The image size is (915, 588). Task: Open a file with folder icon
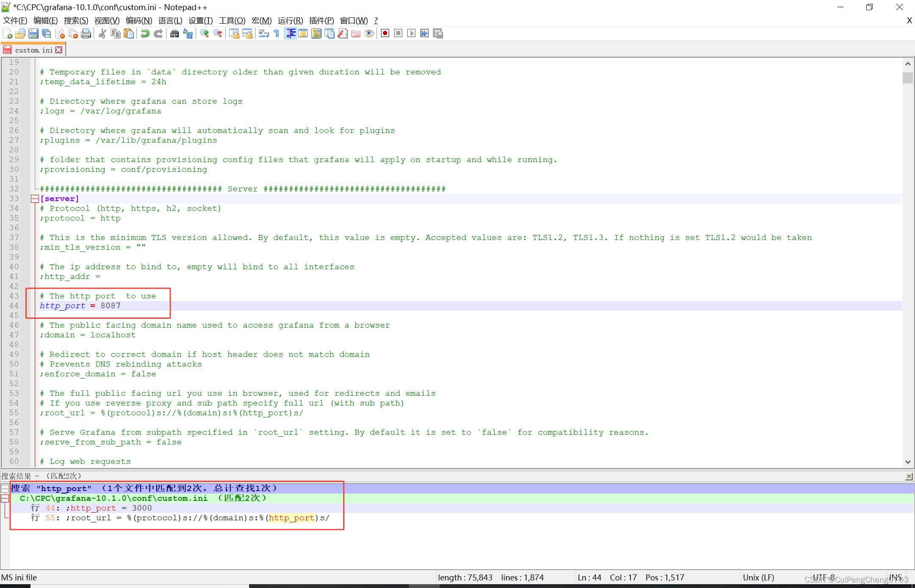[x=20, y=33]
